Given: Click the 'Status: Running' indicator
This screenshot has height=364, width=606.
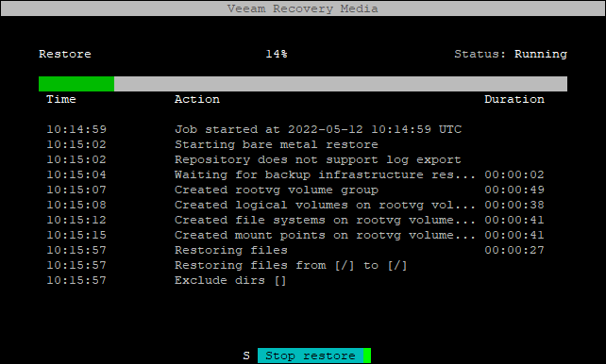Looking at the screenshot, I should click(511, 54).
